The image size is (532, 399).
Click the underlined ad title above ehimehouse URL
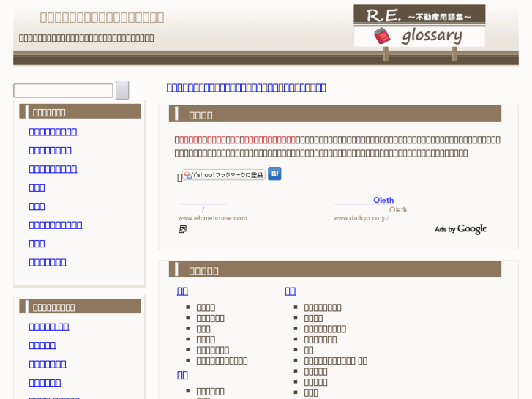point(202,201)
